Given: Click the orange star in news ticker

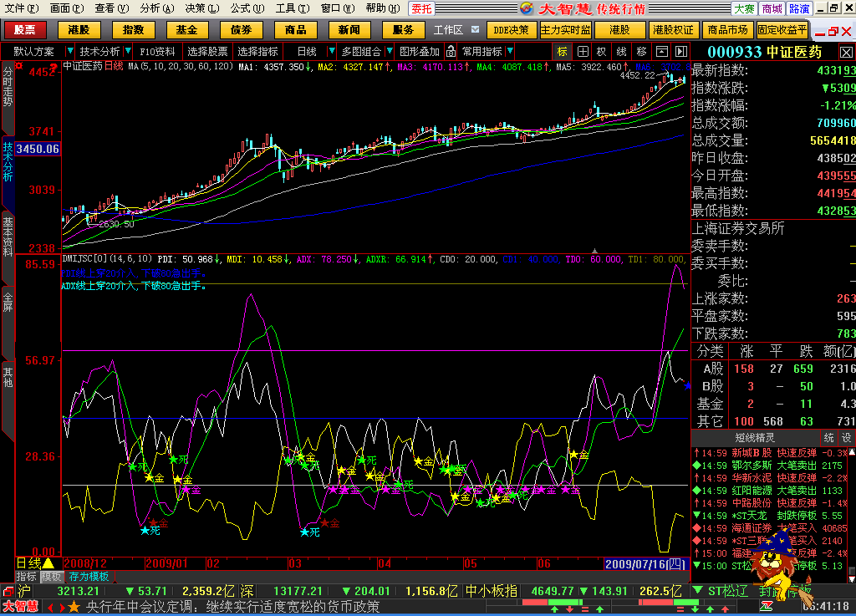Looking at the screenshot, I should [x=74, y=606].
